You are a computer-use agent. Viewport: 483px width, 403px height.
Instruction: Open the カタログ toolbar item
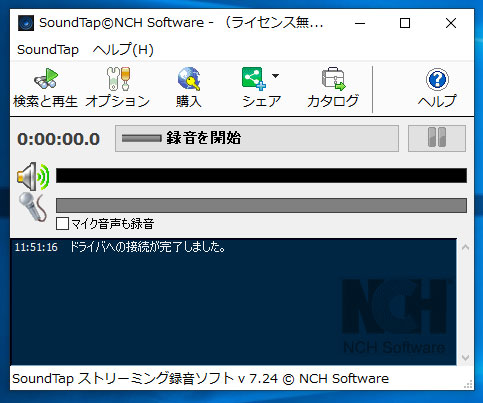tap(333, 88)
